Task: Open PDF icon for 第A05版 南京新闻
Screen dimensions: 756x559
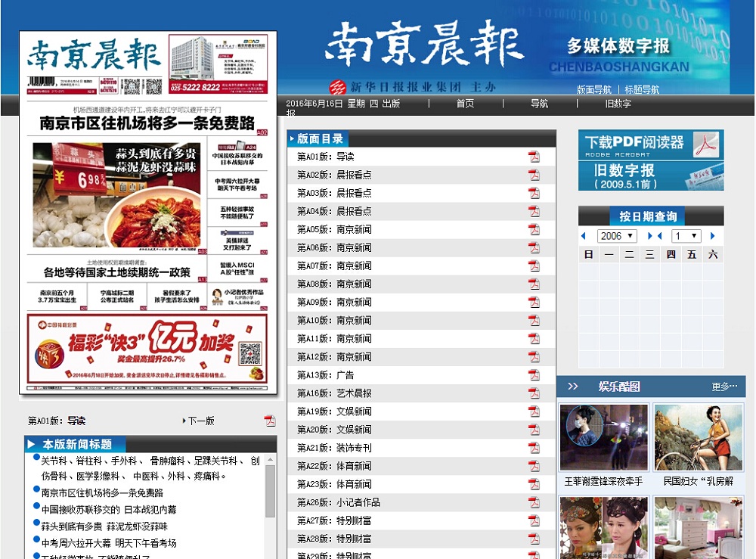Action: (534, 230)
